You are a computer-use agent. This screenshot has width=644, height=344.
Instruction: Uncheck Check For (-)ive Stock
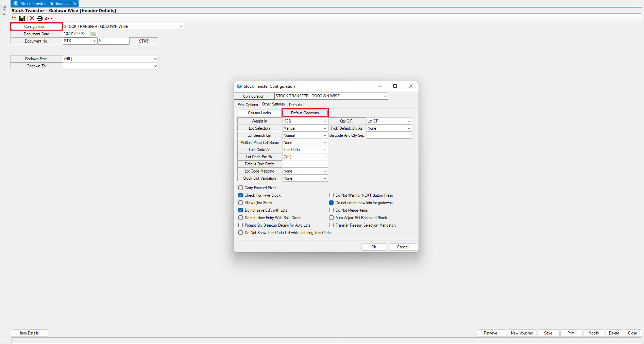pyautogui.click(x=241, y=195)
